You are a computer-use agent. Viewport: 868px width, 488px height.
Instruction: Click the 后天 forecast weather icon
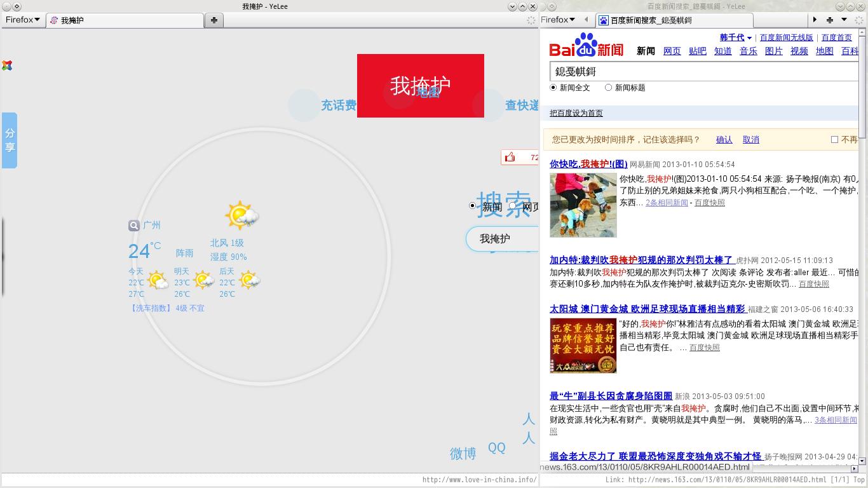pos(249,280)
